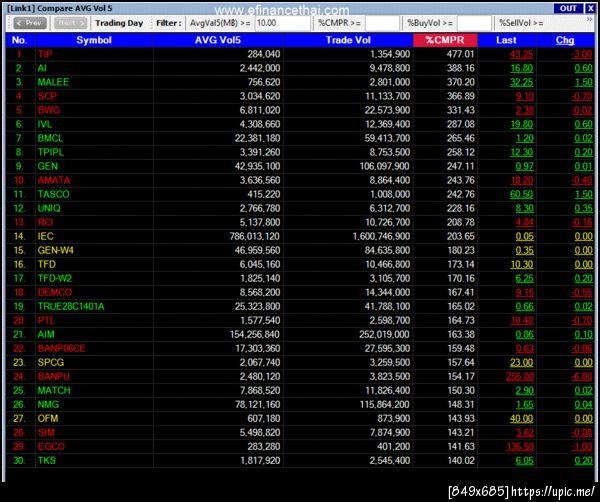Image resolution: width=600 pixels, height=502 pixels.
Task: Select the TFD symbol in row 16
Action: pos(46,264)
